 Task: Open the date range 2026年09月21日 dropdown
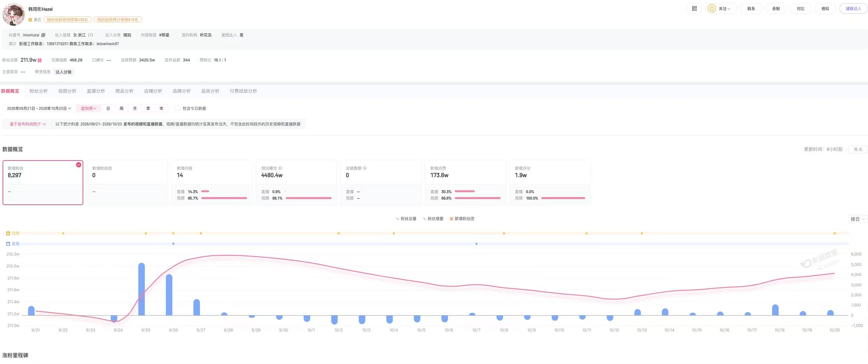(39, 109)
